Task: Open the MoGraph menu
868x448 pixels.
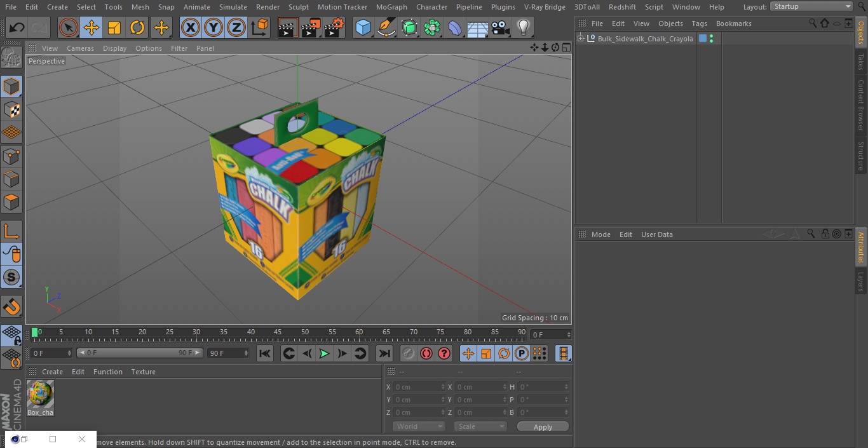Action: [x=391, y=7]
